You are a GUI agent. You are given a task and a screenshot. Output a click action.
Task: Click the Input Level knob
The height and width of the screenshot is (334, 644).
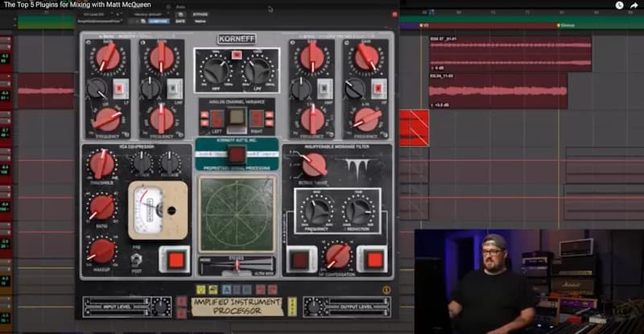click(x=161, y=307)
